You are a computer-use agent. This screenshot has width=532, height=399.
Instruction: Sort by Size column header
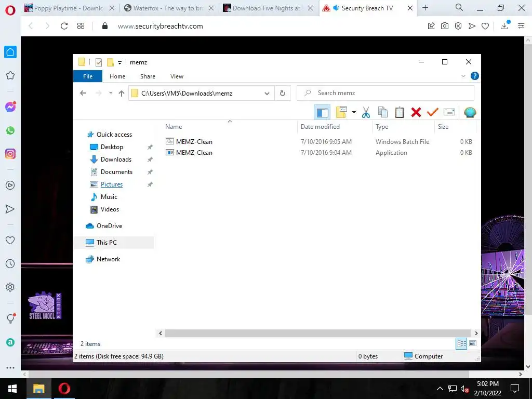[443, 127]
